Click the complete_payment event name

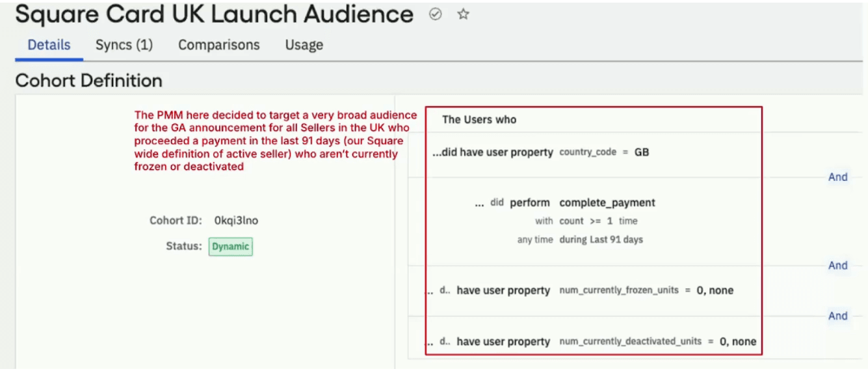(x=607, y=202)
